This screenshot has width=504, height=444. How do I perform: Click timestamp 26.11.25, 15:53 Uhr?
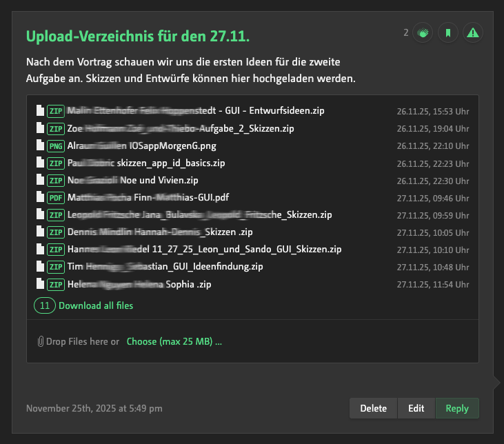[433, 112]
